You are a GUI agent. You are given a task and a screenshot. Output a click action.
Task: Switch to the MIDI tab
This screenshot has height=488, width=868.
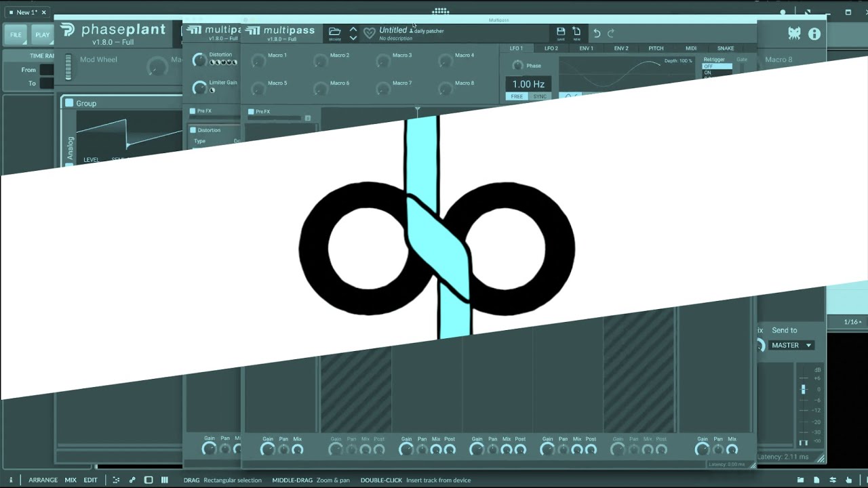point(691,48)
